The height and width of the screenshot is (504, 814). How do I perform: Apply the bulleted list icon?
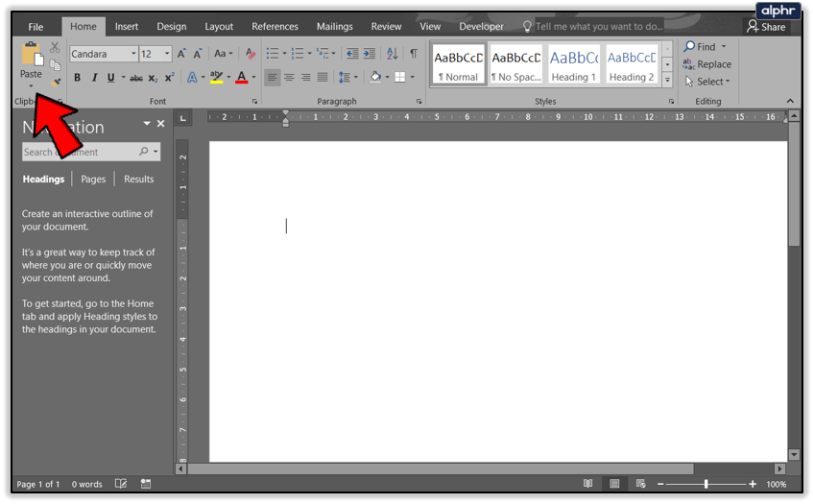pos(273,54)
